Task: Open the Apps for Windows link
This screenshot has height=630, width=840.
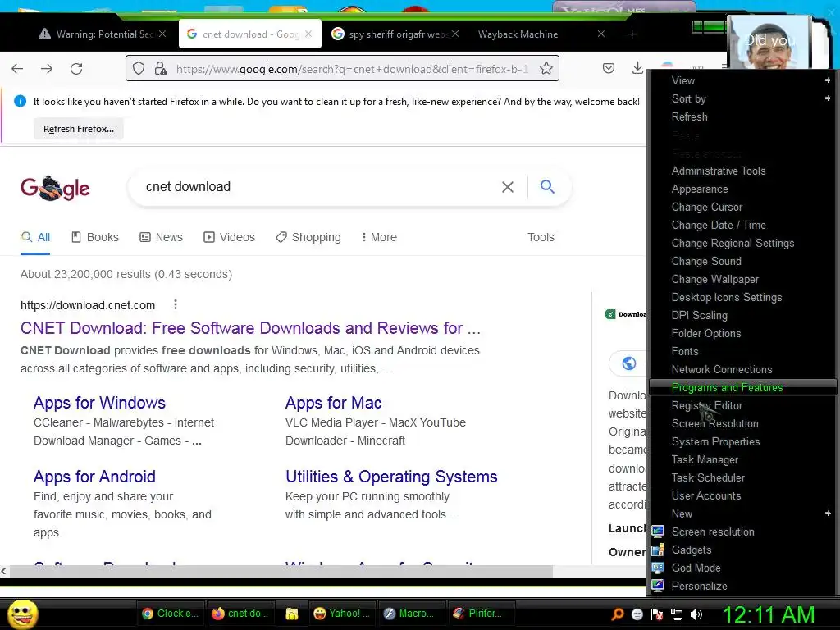Action: (99, 403)
